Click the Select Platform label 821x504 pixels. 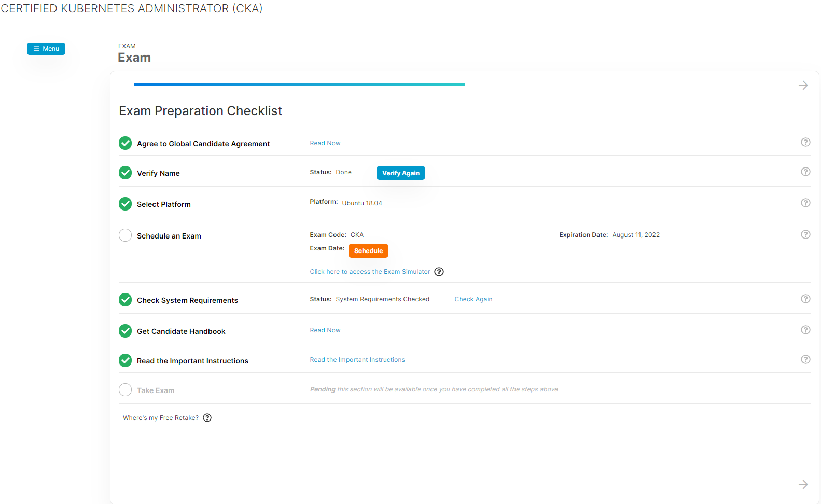(x=164, y=204)
